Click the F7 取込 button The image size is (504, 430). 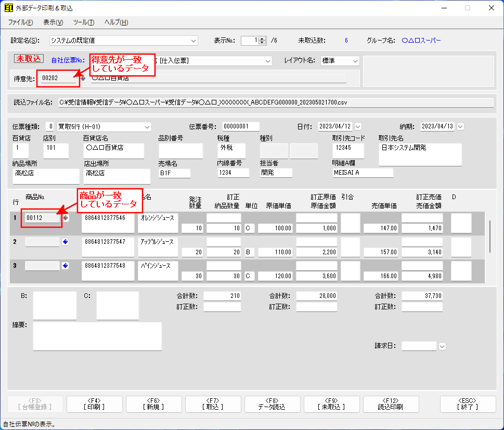click(x=213, y=404)
